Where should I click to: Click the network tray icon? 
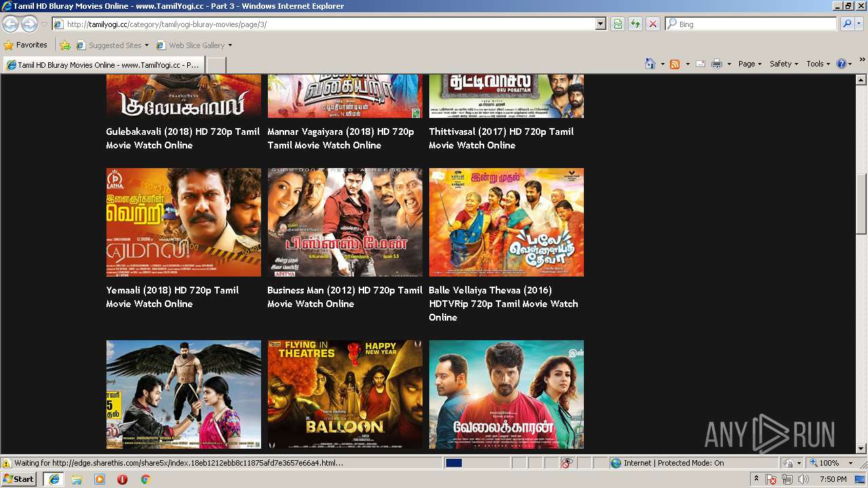787,479
